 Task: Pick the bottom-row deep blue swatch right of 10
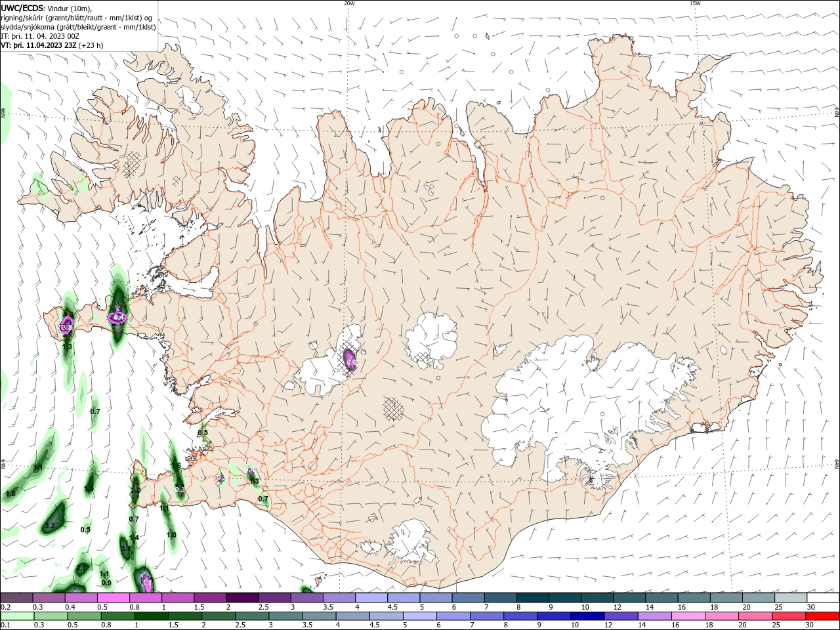pos(588,616)
